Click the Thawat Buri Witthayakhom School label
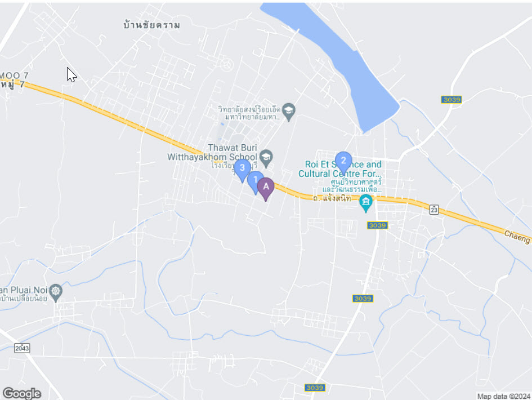The height and width of the screenshot is (400, 532). [212, 152]
